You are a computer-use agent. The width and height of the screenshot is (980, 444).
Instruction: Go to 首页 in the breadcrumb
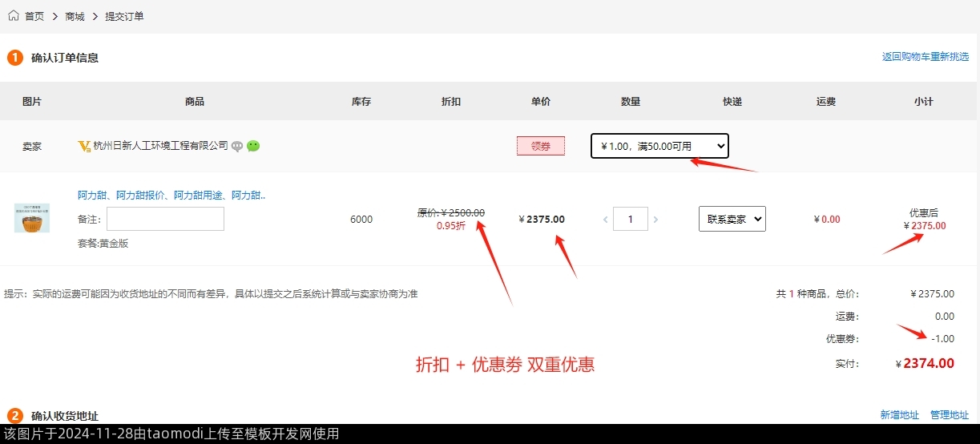tap(34, 16)
